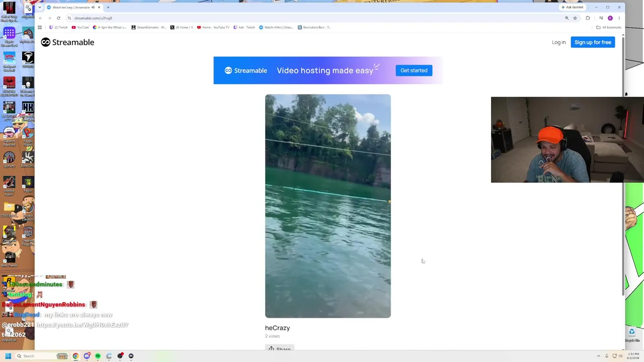Open Spotify from the taskbar
This screenshot has height=362, width=644.
coord(98,356)
